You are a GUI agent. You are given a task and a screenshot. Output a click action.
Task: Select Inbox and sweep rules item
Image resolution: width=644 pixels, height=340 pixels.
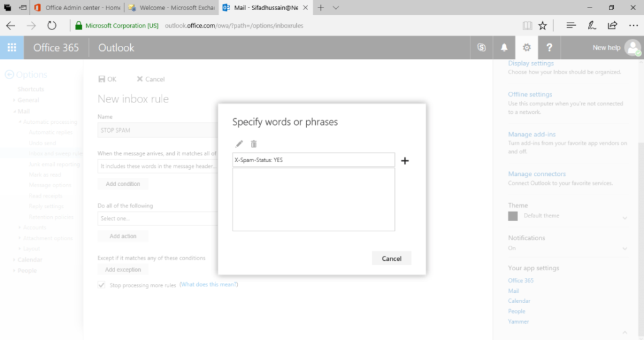(x=56, y=153)
